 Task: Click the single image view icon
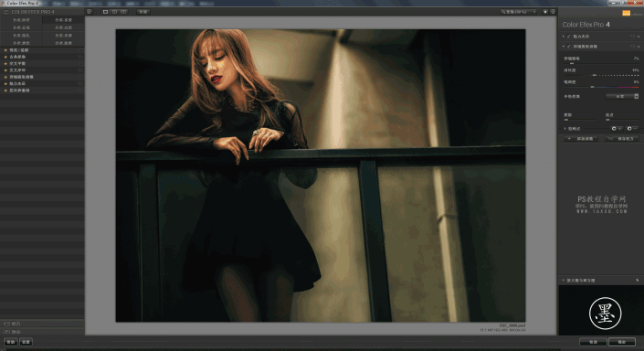click(105, 12)
